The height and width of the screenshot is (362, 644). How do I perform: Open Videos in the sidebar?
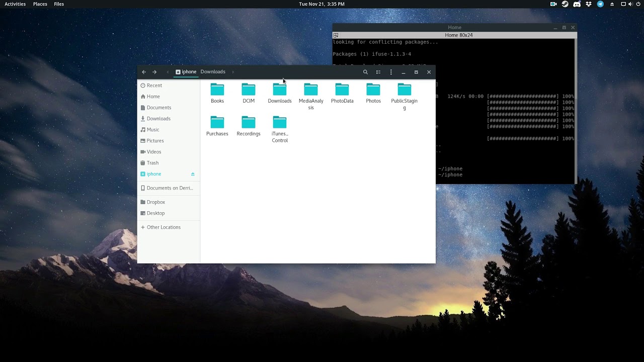click(169, 152)
